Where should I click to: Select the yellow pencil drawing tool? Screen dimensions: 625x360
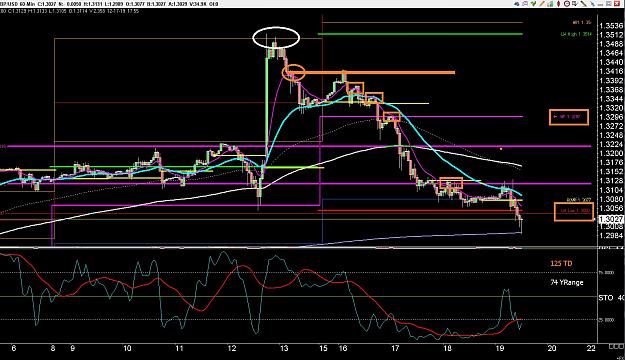[542, 4]
